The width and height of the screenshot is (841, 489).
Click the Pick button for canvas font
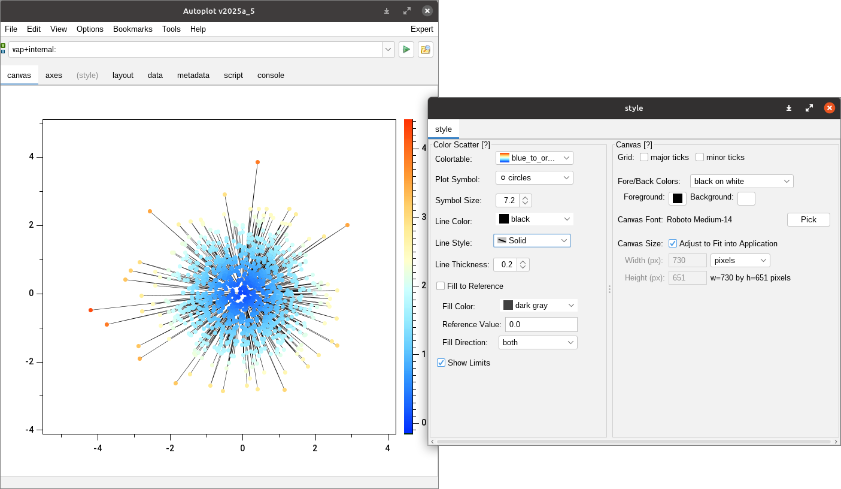pyautogui.click(x=808, y=219)
